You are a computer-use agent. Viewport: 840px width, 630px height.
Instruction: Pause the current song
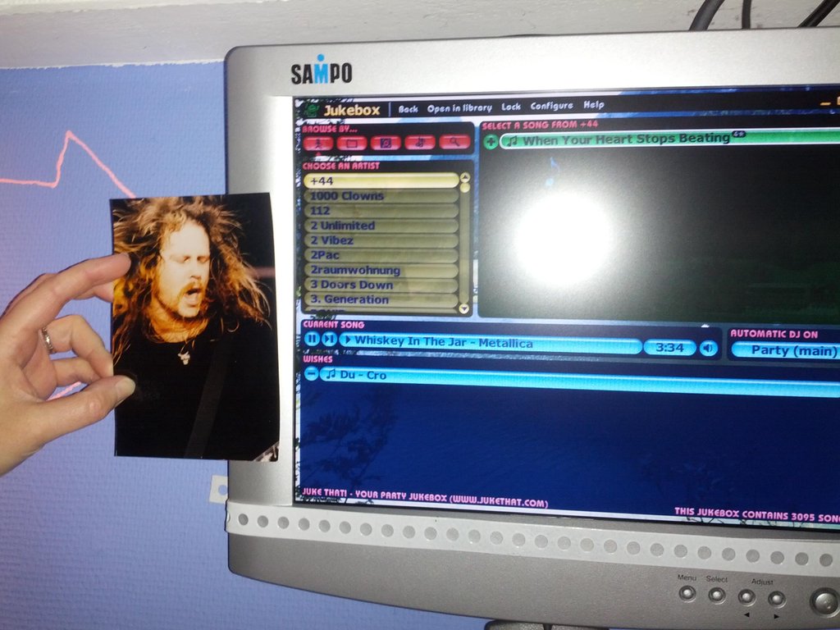pyautogui.click(x=311, y=339)
